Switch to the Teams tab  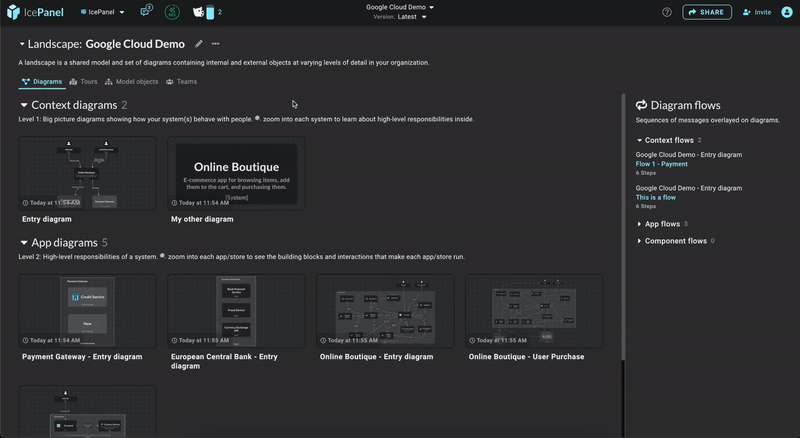pos(181,82)
